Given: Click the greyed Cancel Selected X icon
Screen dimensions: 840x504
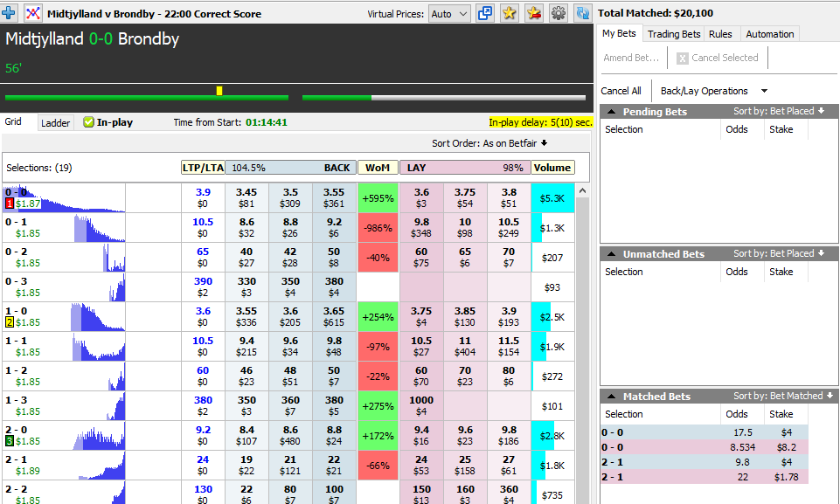Looking at the screenshot, I should coord(682,59).
